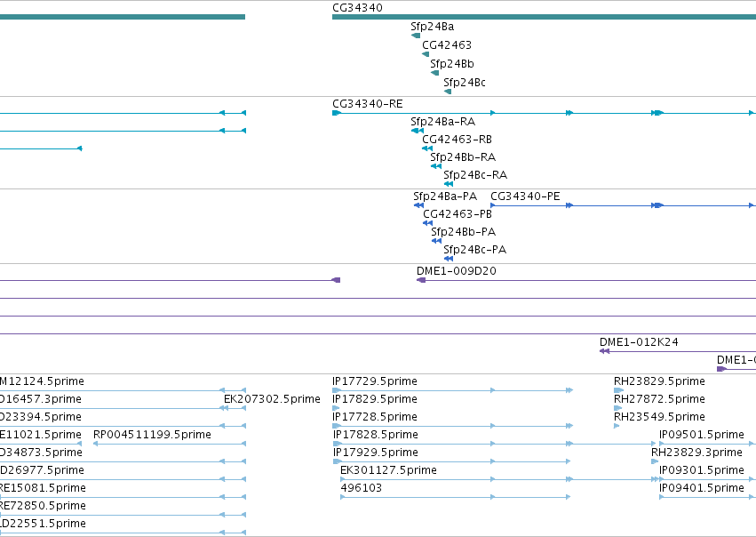
Task: Select the IP17729.5prime EST label
Action: tap(375, 381)
